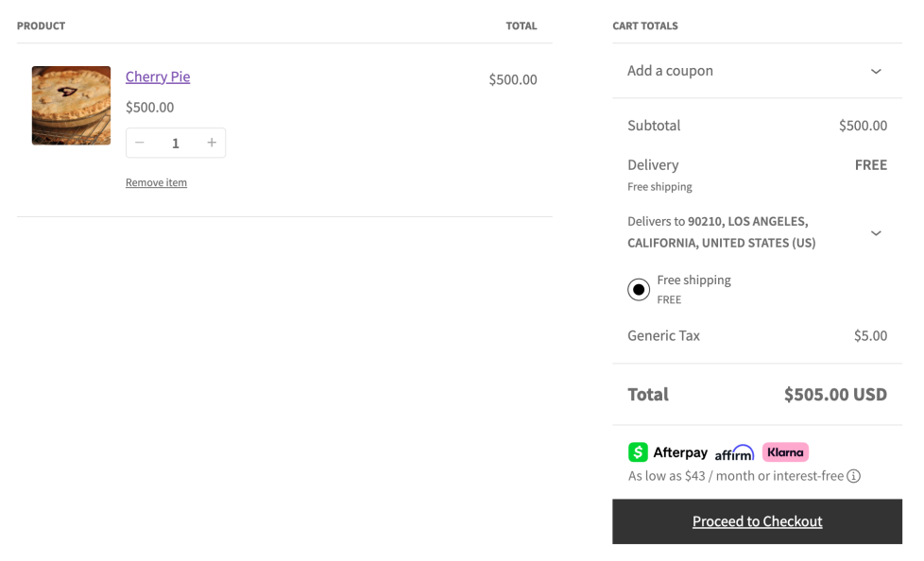Click the Cherry Pie product thumbnail

[x=71, y=105]
